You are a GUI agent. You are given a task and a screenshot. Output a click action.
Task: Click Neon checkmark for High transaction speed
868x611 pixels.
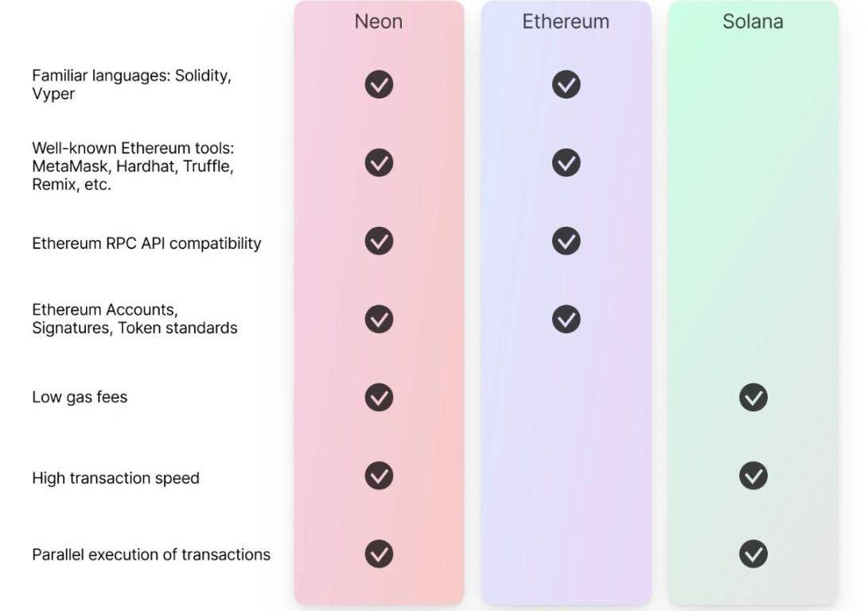379,476
